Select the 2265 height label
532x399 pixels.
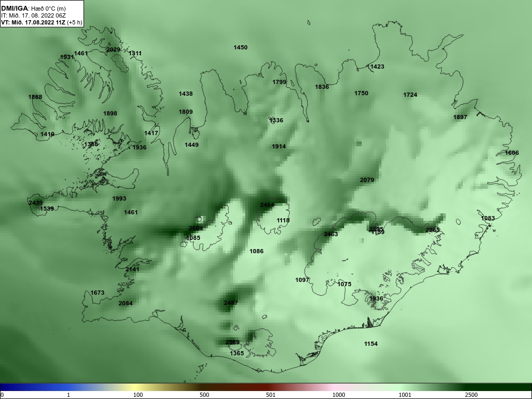[433, 230]
